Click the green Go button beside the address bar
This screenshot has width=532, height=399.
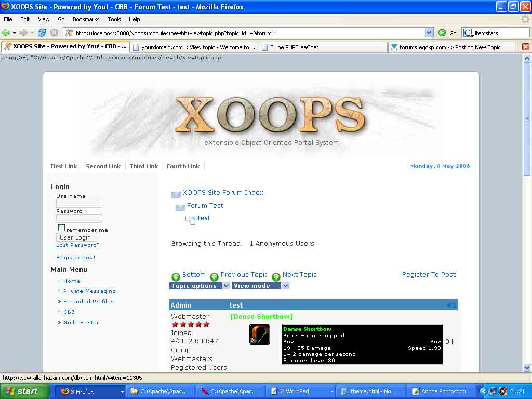(x=447, y=33)
